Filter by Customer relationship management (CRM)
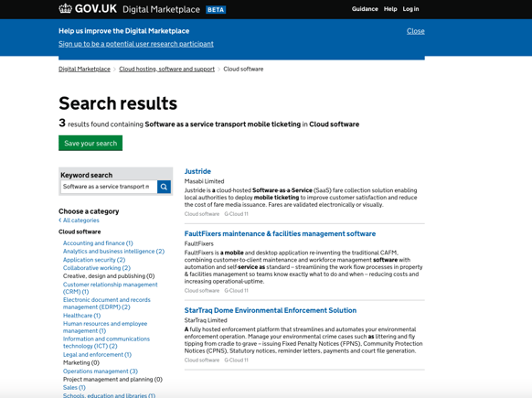Viewport: 532px width, 398px height. (111, 288)
